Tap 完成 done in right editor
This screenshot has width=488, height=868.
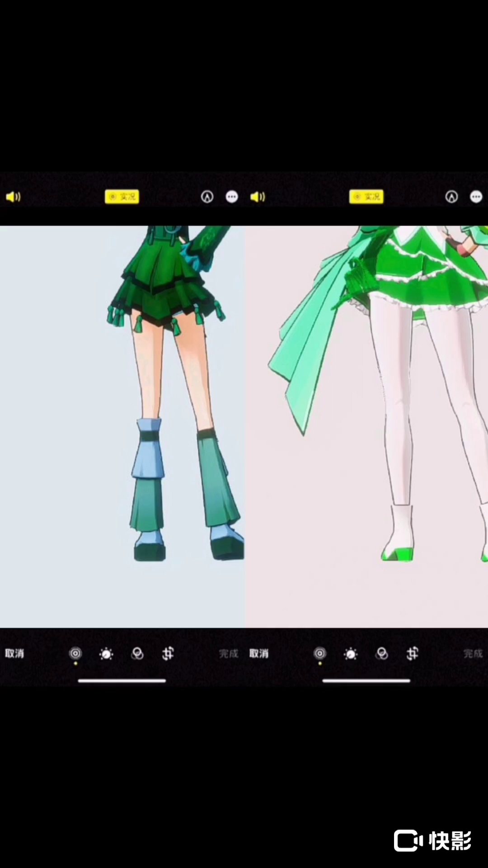(x=473, y=653)
